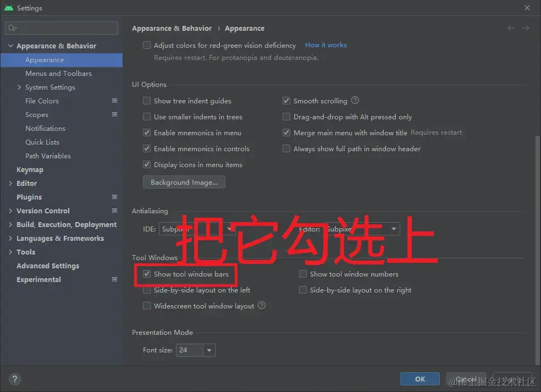Click help icon beside Widescreen tool window layout
541x392 pixels.
[x=262, y=306]
